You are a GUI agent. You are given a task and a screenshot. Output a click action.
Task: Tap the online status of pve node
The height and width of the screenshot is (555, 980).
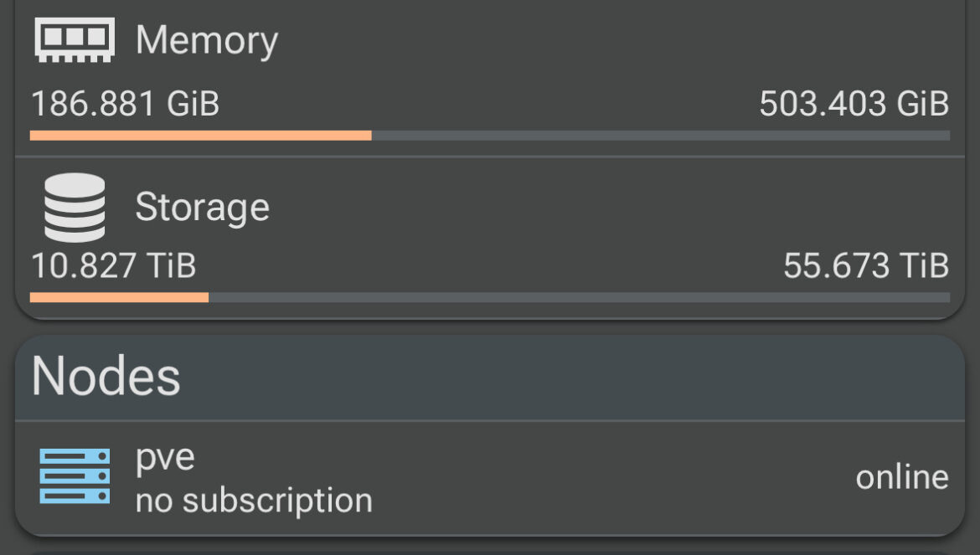(901, 477)
